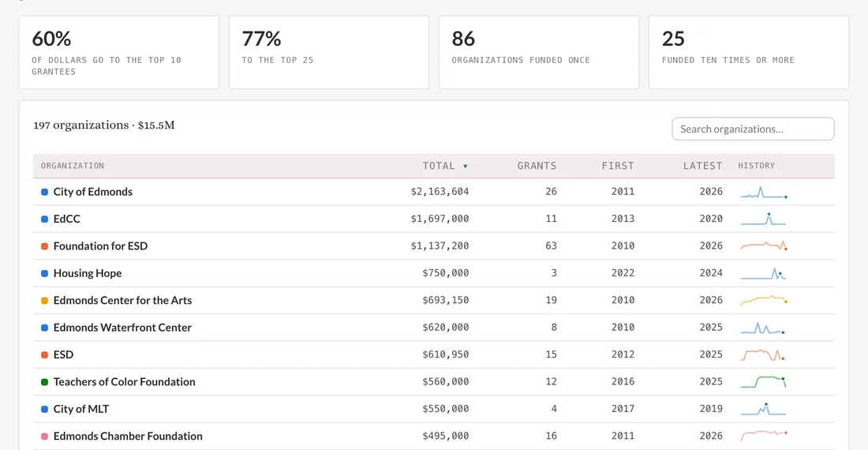The height and width of the screenshot is (450, 868).
Task: Click first year 2016 for Teachers of Color
Action: click(623, 381)
